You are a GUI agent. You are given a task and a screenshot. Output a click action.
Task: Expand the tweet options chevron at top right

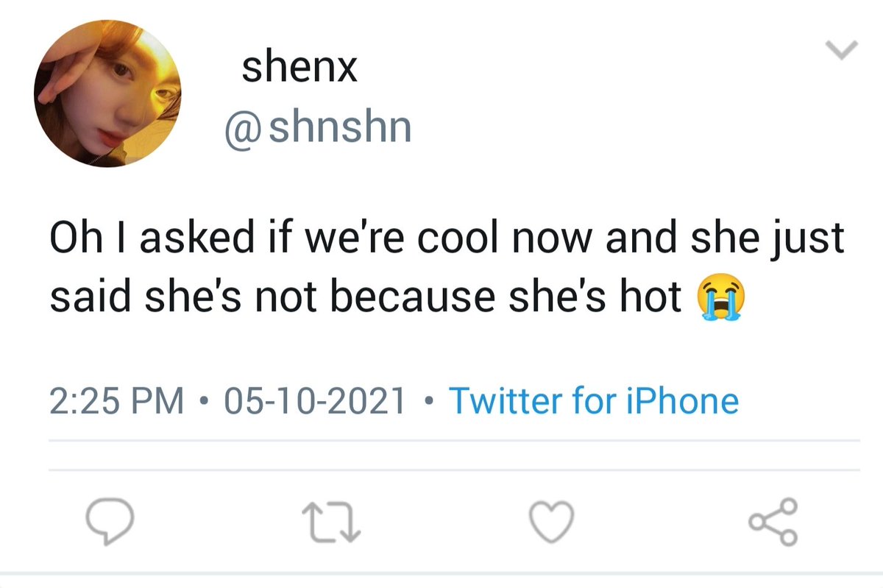coord(842,51)
